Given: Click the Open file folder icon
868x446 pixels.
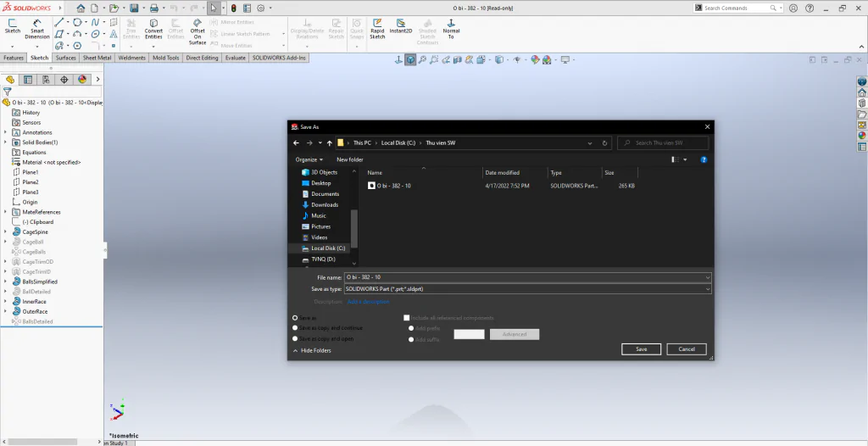Looking at the screenshot, I should [114, 8].
